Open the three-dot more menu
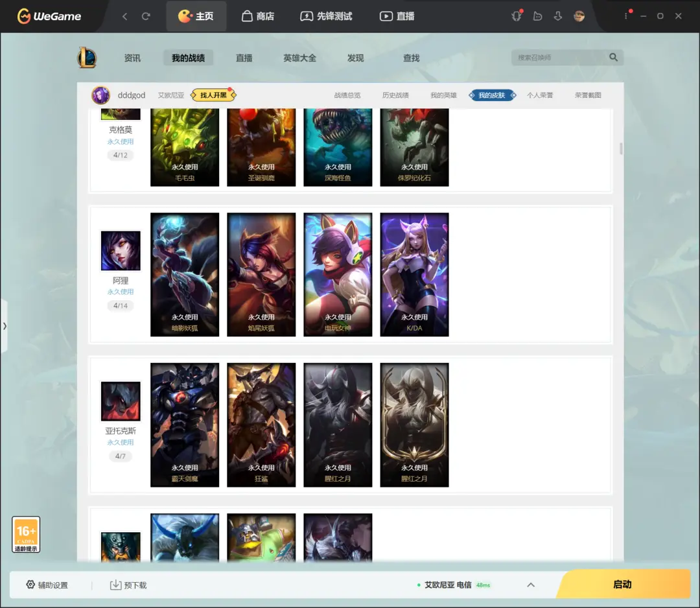The image size is (700, 608). [626, 16]
